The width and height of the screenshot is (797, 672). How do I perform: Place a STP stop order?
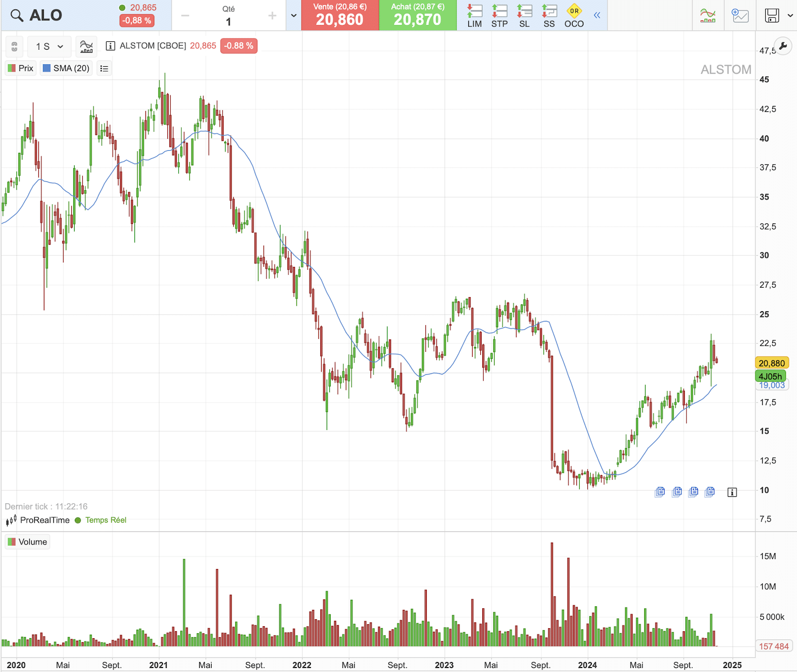pyautogui.click(x=500, y=15)
